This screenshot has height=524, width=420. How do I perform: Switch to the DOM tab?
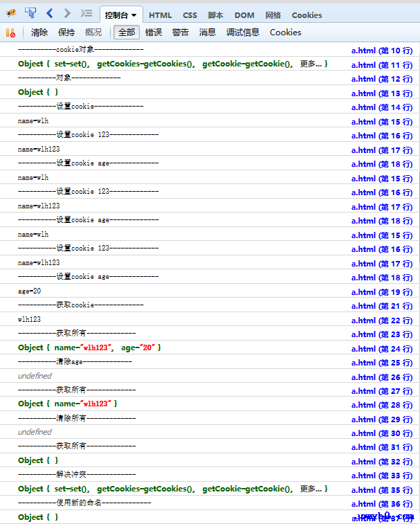pos(244,15)
